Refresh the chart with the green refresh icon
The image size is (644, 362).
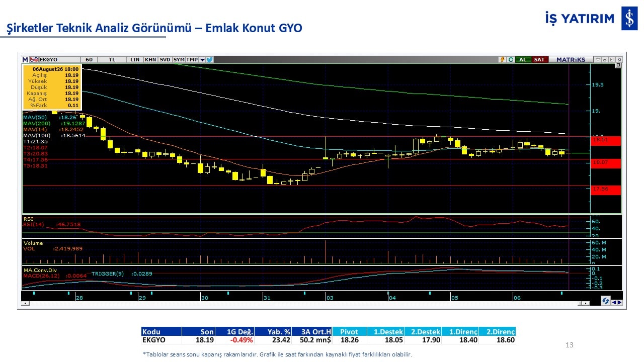point(511,59)
